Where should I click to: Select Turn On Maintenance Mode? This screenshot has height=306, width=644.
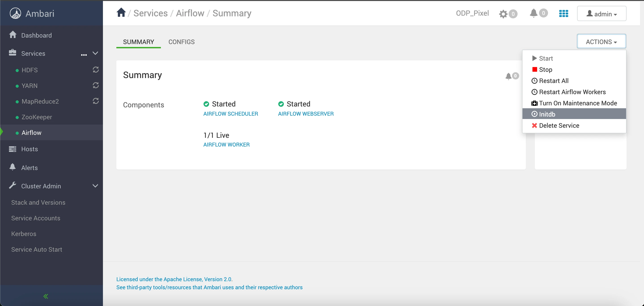point(574,103)
